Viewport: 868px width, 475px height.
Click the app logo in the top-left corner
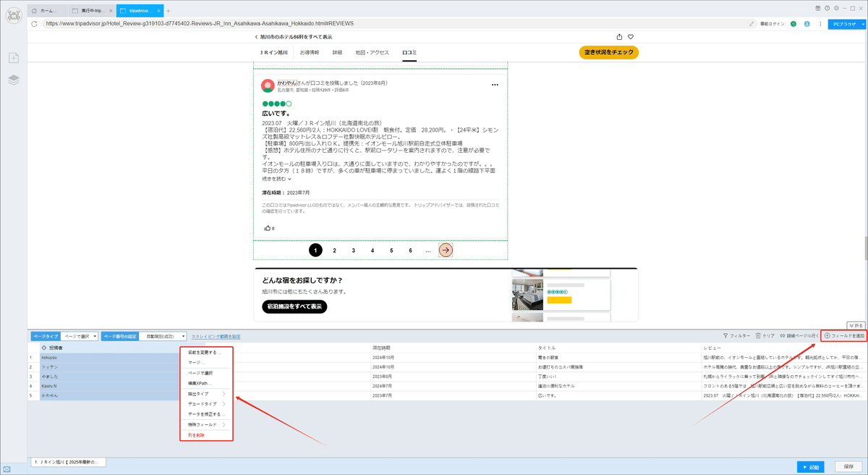[14, 15]
